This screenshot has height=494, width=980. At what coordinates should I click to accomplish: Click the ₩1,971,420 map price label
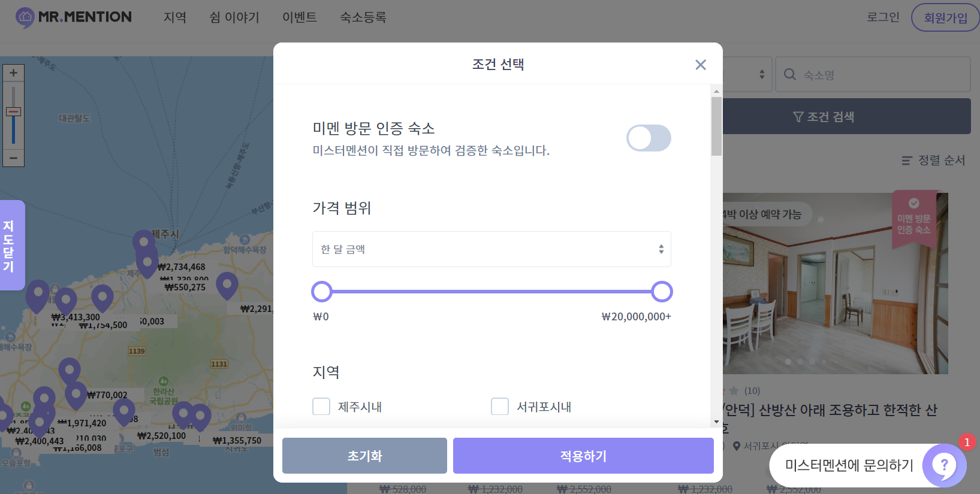82,423
